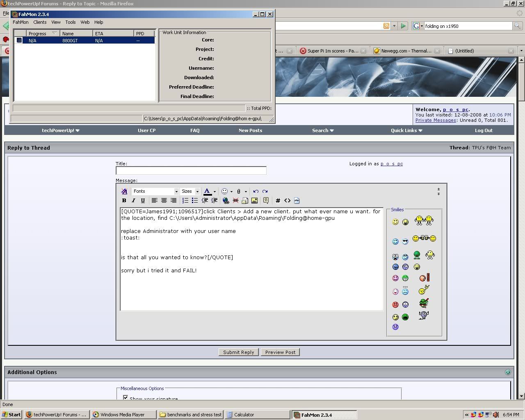Click the New Posts link
Image resolution: width=525 pixels, height=420 pixels.
(250, 130)
